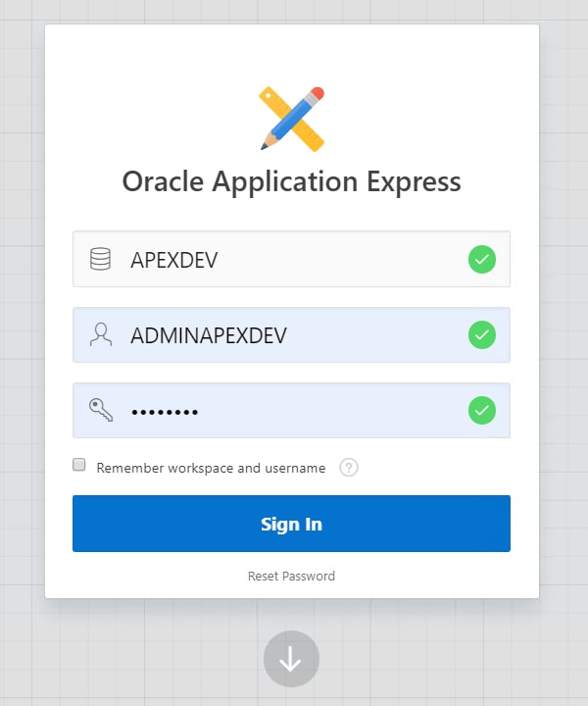This screenshot has height=706, width=588.
Task: Click the green checkmark beside APEXDEV
Action: pyautogui.click(x=481, y=260)
